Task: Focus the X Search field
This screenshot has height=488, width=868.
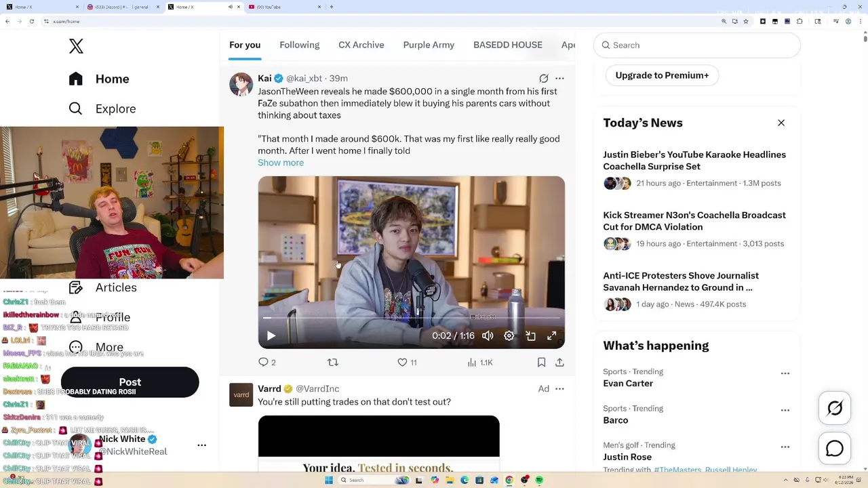Action: (x=697, y=45)
